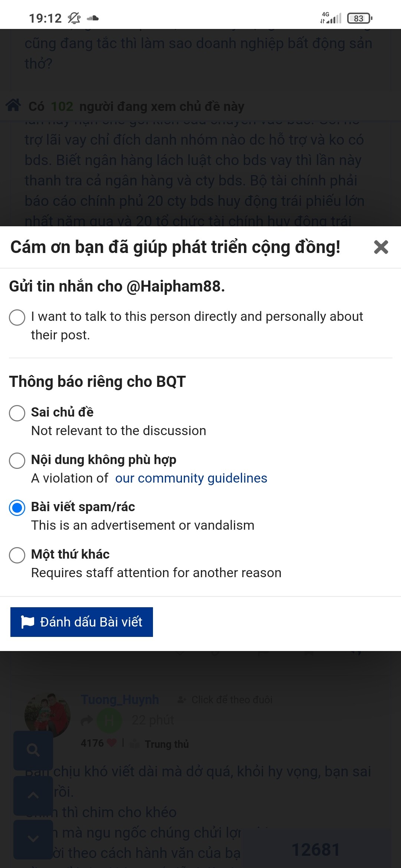This screenshot has width=401, height=868.
Task: Open the search magnifier floating button
Action: (33, 750)
